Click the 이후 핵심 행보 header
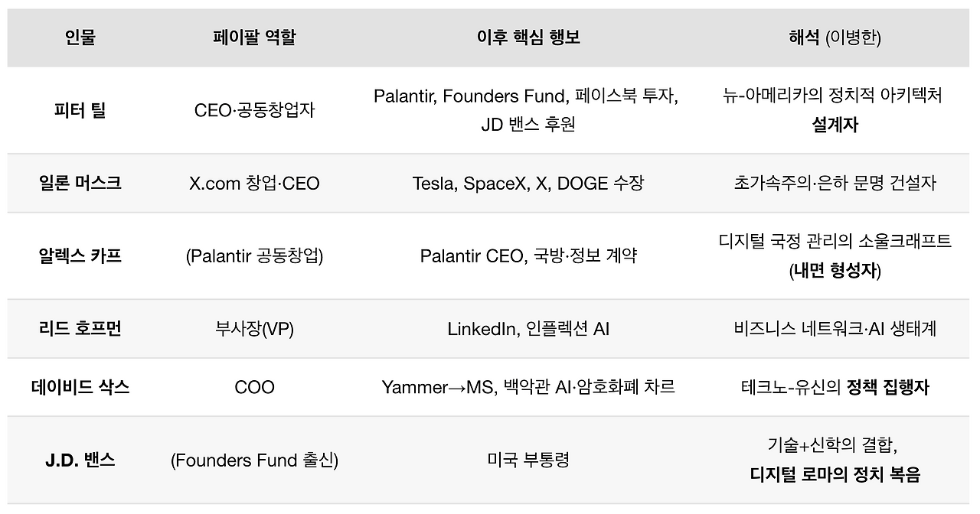The height and width of the screenshot is (514, 980). [528, 38]
